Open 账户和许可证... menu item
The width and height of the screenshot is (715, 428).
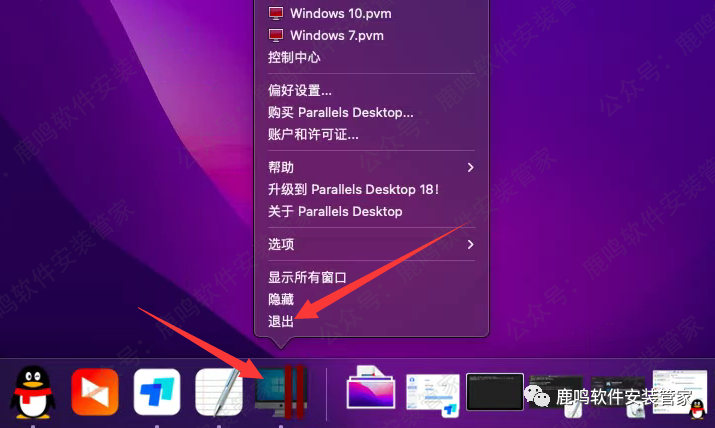point(313,134)
